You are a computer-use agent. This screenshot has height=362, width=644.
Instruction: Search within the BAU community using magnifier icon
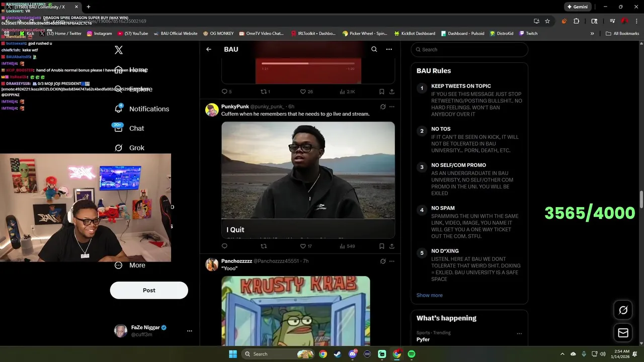click(374, 49)
